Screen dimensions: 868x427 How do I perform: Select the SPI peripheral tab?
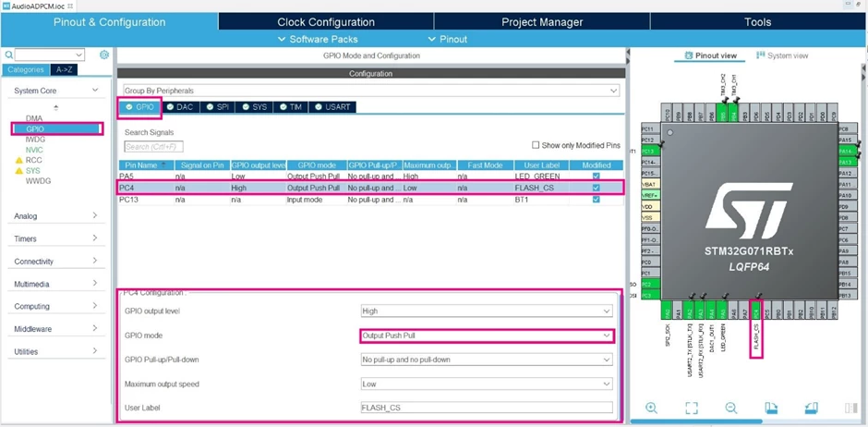218,107
